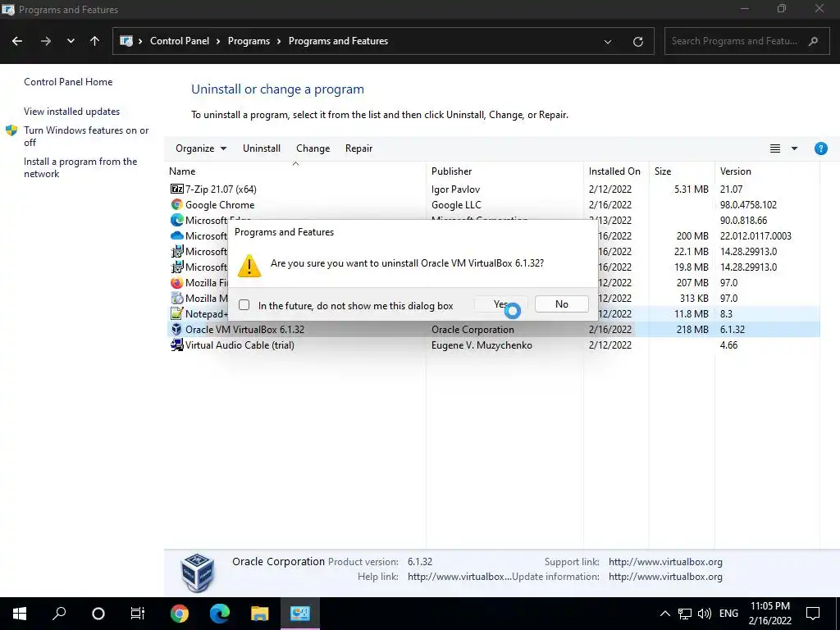Open Control Panel Home link

tap(68, 82)
